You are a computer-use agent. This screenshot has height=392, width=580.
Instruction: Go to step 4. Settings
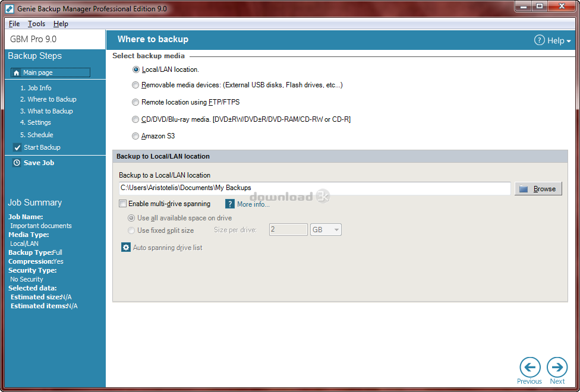tap(36, 122)
